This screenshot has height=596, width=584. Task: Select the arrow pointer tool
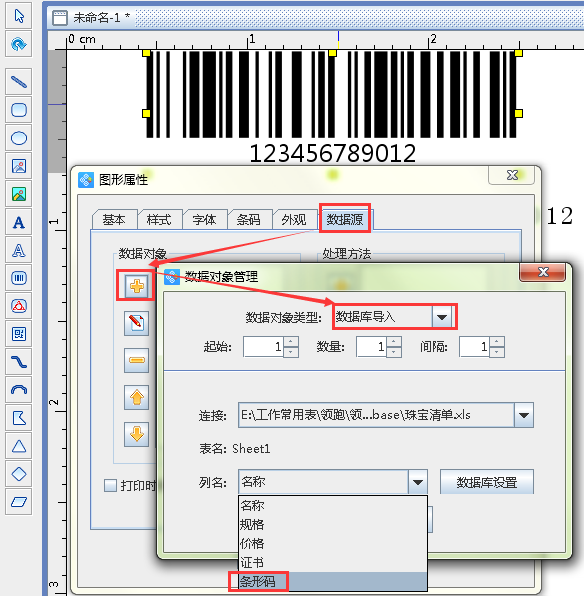point(19,16)
